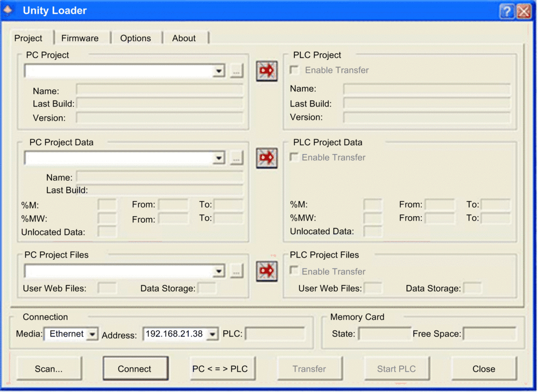The width and height of the screenshot is (538, 392).
Task: Click the Unity Loader title bar app icon
Action: point(8,11)
